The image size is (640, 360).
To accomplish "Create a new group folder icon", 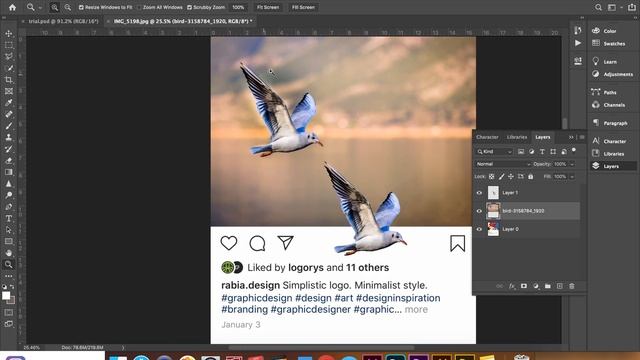I will (x=548, y=286).
